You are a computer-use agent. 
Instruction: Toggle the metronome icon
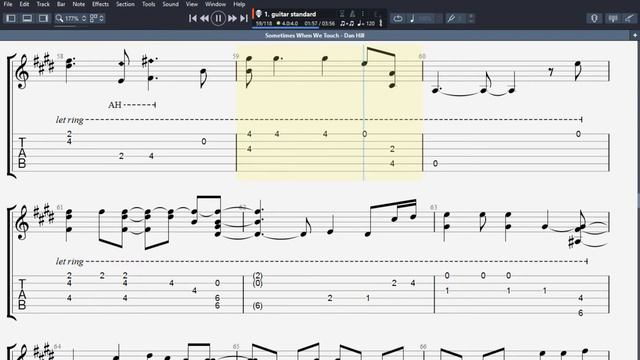pos(353,14)
